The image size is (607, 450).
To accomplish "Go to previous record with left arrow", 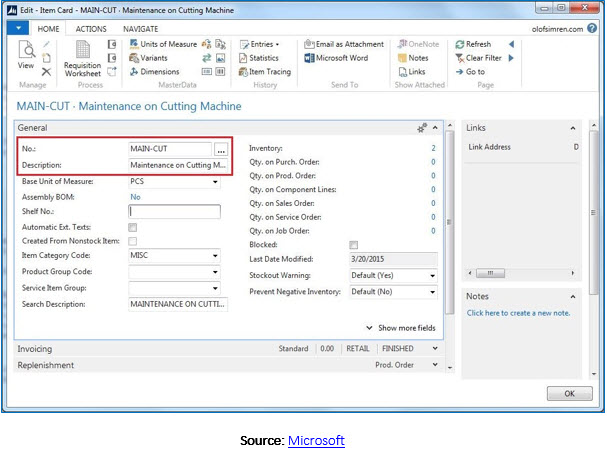I will click(x=511, y=44).
